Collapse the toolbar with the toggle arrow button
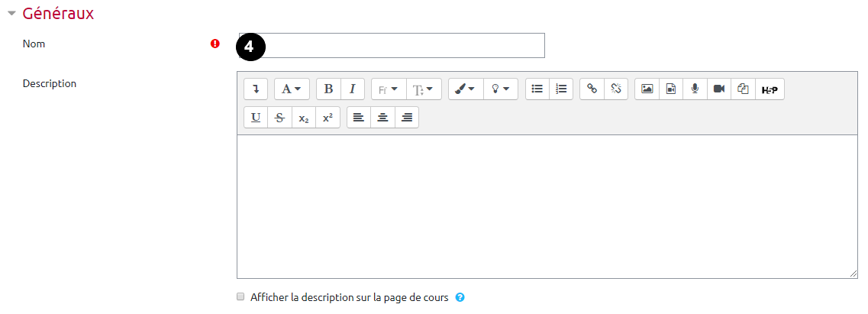 pyautogui.click(x=256, y=89)
